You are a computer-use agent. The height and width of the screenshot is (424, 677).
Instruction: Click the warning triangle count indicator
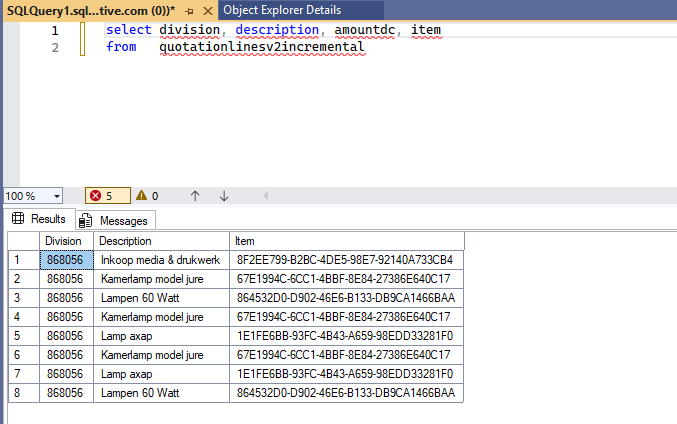pyautogui.click(x=147, y=196)
